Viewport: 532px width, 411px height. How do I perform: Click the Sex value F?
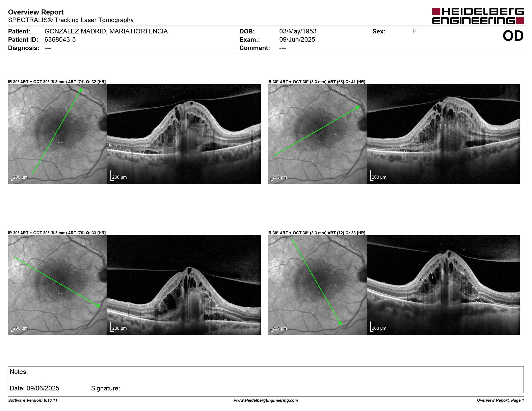[414, 31]
